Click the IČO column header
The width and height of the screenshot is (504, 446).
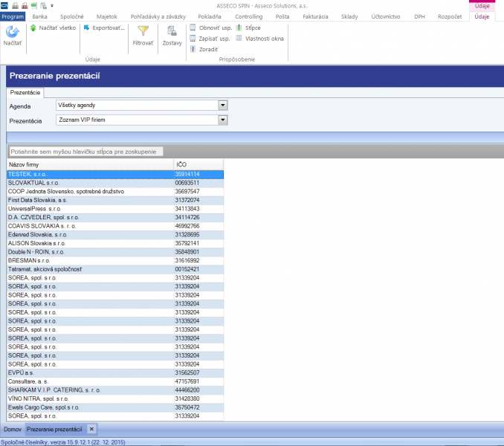[x=198, y=164]
